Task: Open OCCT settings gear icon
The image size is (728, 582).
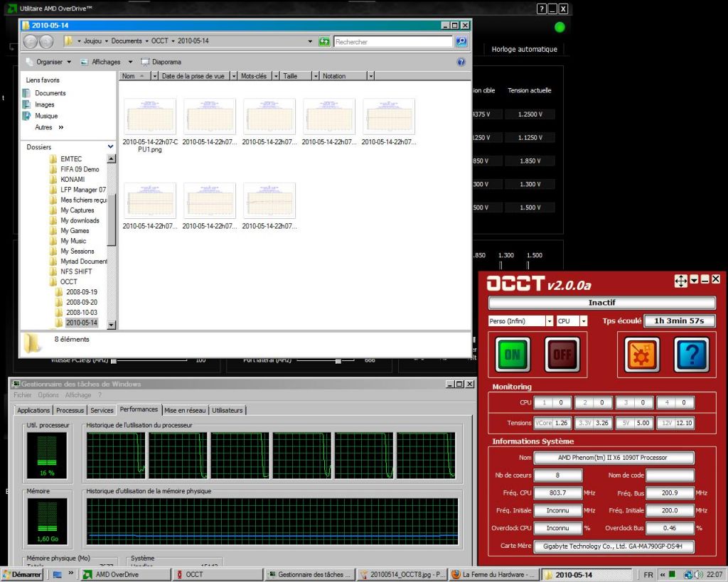Action: pyautogui.click(x=642, y=355)
